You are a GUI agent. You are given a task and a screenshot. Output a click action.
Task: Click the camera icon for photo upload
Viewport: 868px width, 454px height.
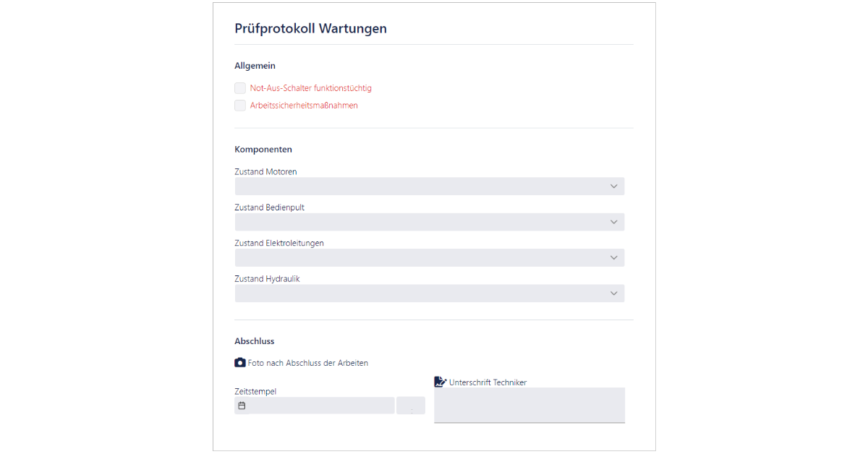pyautogui.click(x=240, y=362)
